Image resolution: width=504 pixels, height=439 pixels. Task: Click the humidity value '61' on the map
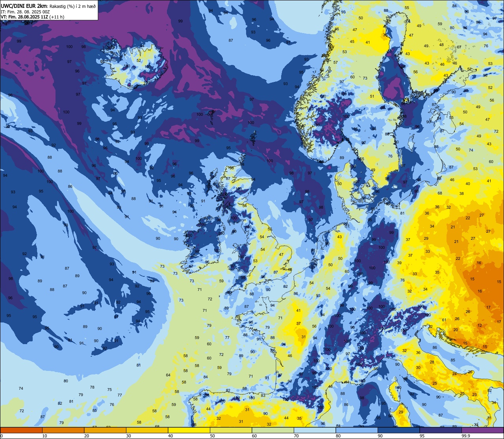(444, 320)
